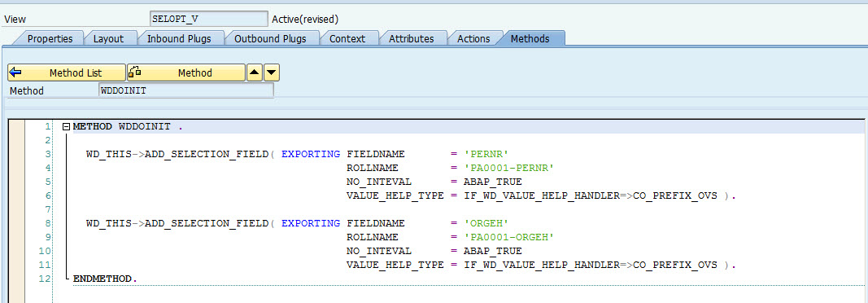Viewport: 868px width, 303px height.
Task: Switch to the Actions tab
Action: tap(473, 39)
